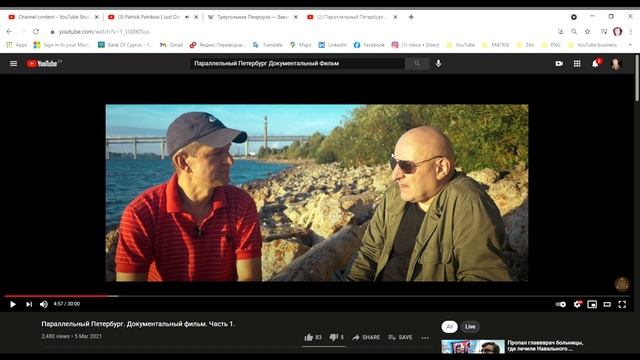This screenshot has width=640, height=360.
Task: Switch to theater mode
Action: tap(607, 304)
